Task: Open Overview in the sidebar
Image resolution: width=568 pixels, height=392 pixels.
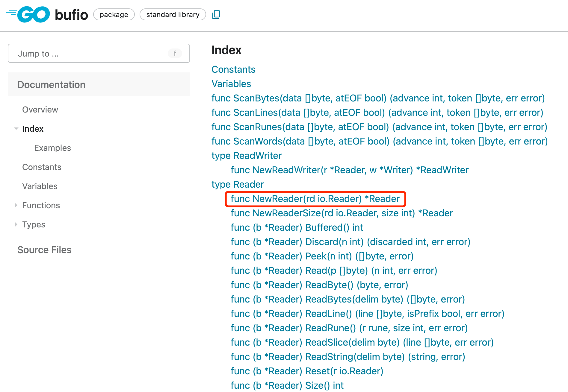Action: 40,110
